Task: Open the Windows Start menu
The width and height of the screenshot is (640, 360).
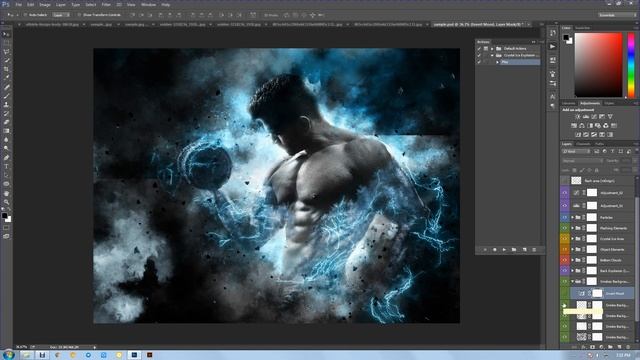Action: (8, 355)
